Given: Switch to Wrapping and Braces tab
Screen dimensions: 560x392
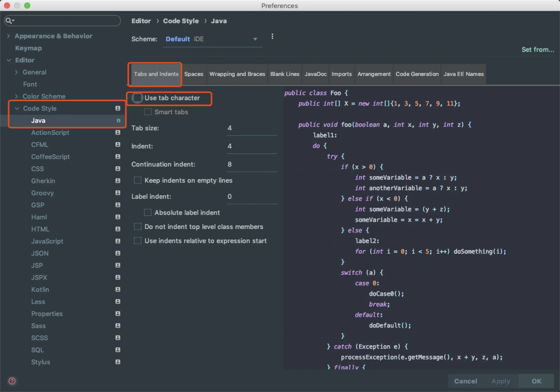Looking at the screenshot, I should 237,74.
